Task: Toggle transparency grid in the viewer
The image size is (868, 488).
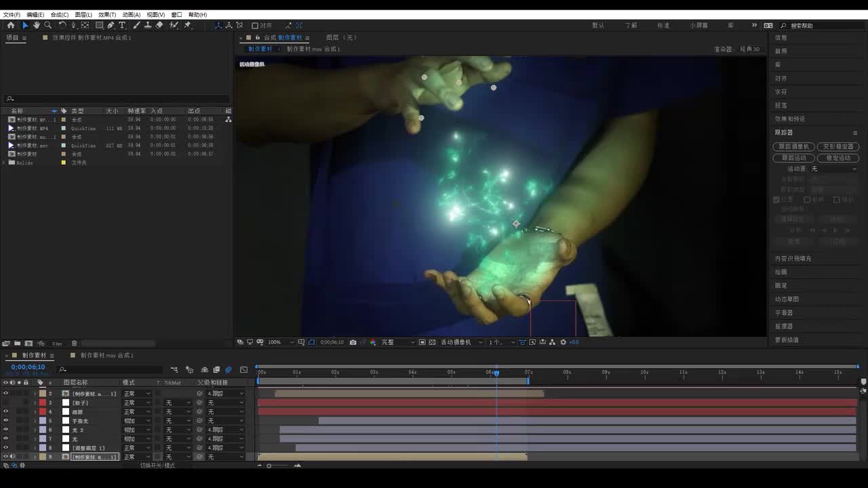Action: 432,342
